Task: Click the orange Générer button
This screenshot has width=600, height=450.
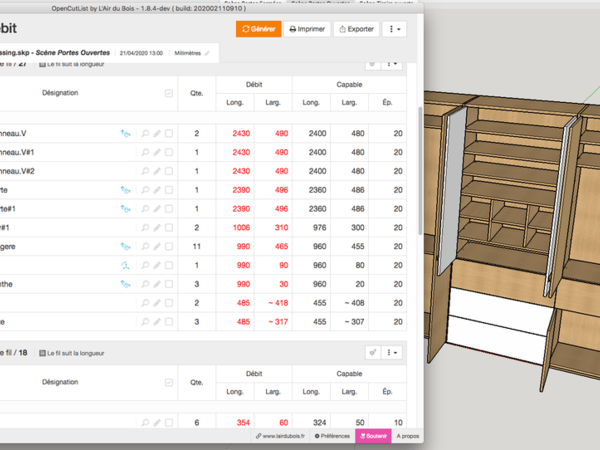Action: pyautogui.click(x=258, y=29)
